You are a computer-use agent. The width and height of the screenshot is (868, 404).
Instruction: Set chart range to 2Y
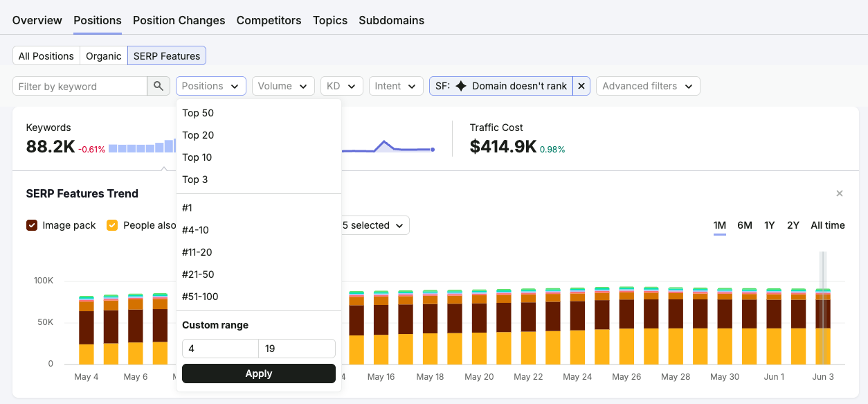[793, 225]
